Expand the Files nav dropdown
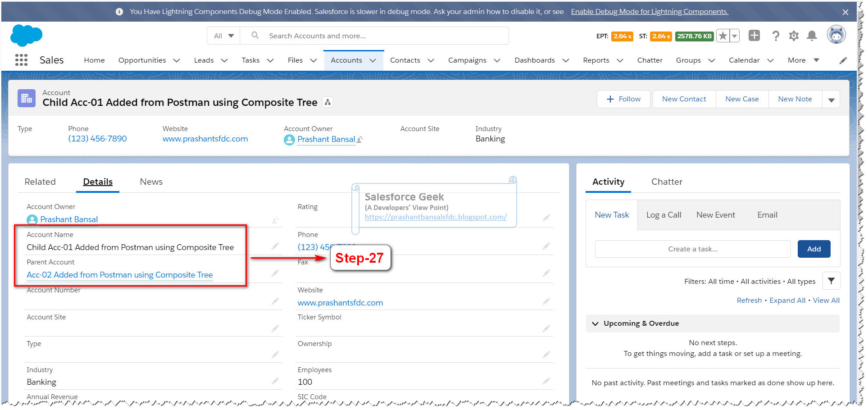The width and height of the screenshot is (868, 410). click(314, 60)
